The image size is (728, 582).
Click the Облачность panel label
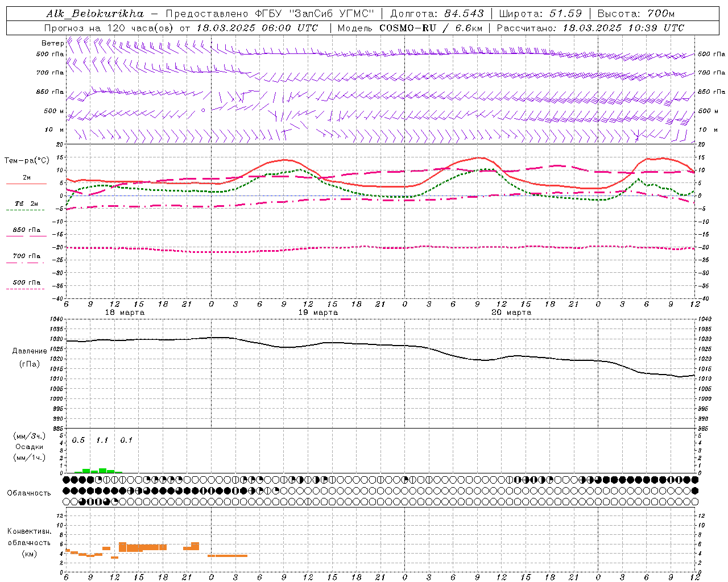pos(29,493)
